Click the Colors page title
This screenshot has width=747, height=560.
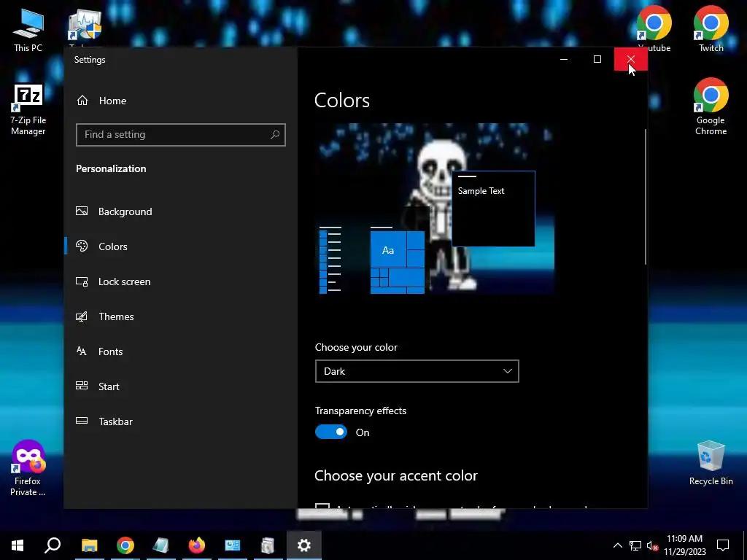coord(342,101)
